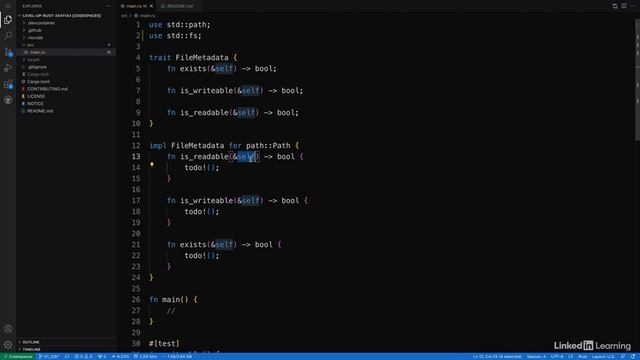Click 'path::Path' on line 12
Viewport: 640px width, 360px height.
pyautogui.click(x=268, y=146)
